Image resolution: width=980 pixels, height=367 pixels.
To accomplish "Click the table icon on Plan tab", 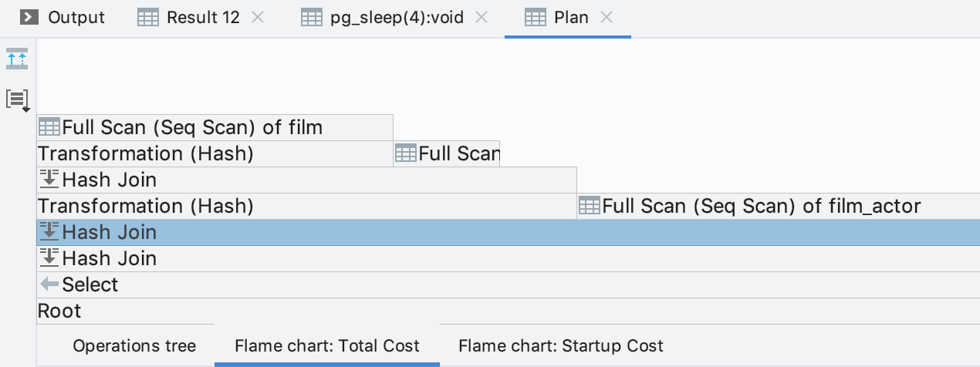I will 536,17.
